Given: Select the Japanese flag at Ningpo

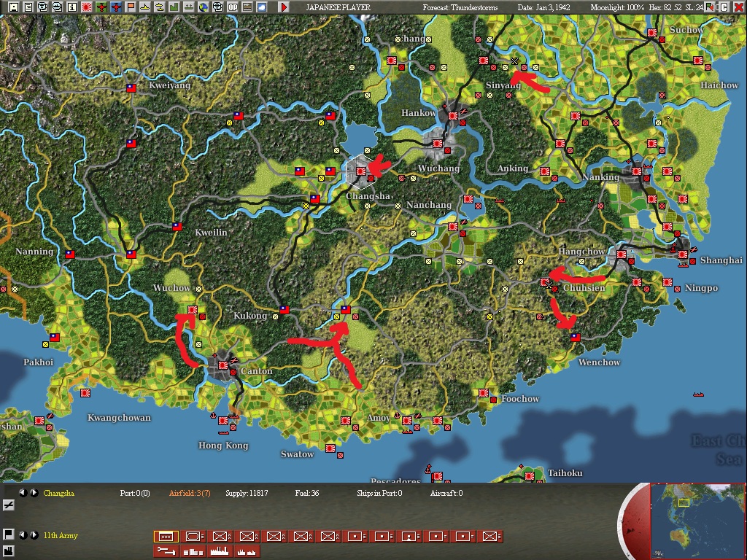Looking at the screenshot, I should pos(667,282).
